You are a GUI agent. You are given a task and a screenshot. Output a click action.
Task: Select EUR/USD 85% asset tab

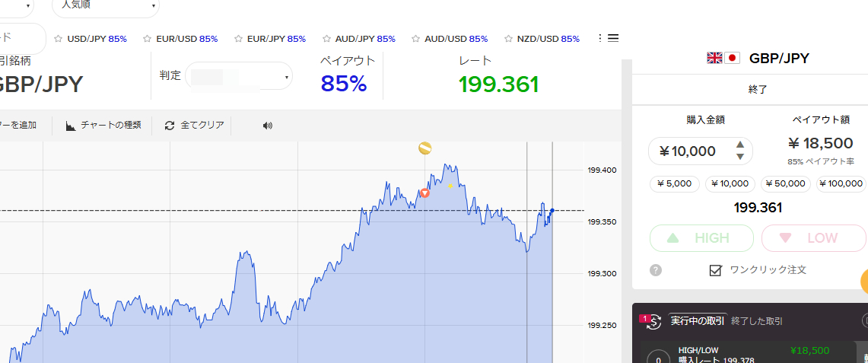(x=186, y=39)
